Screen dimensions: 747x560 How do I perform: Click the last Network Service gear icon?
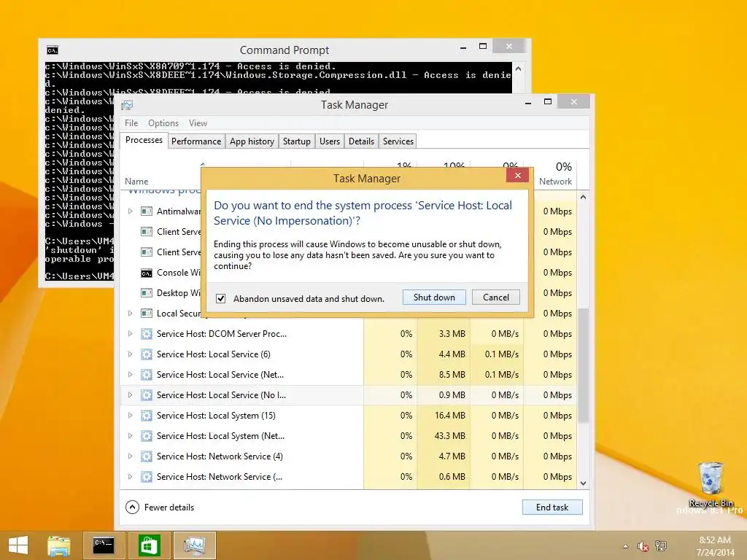[147, 477]
